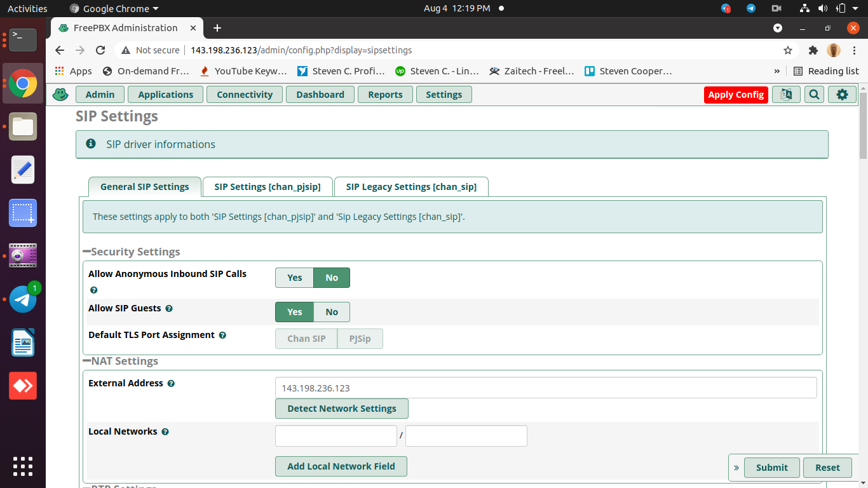Set Allow Anonymous Inbound SIP Calls to Yes
The image size is (868, 488).
[294, 278]
